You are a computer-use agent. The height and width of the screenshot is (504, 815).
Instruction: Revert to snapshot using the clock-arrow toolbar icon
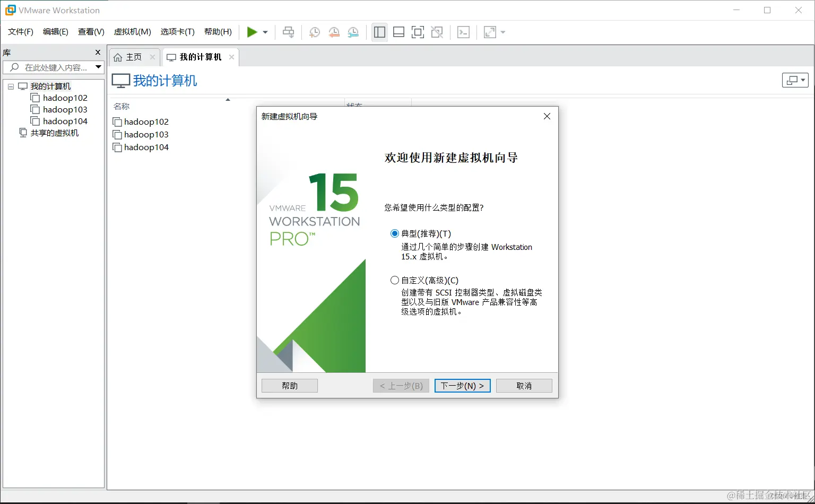pos(334,32)
